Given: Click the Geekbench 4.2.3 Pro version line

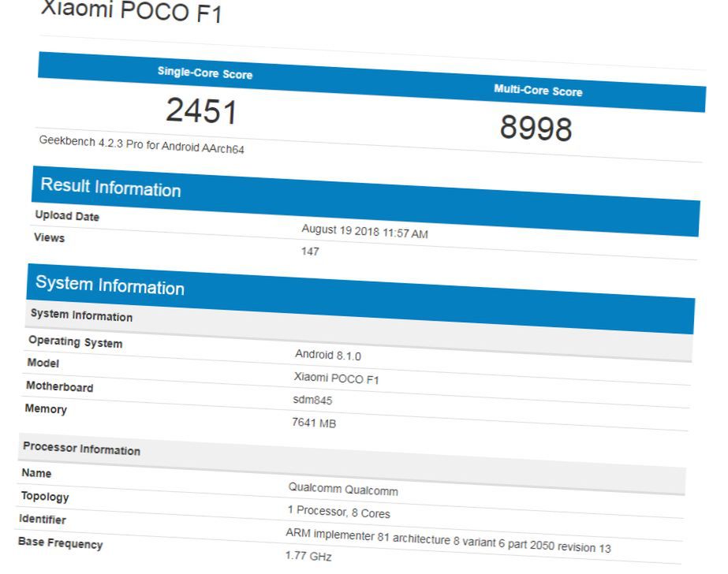Looking at the screenshot, I should click(142, 145).
